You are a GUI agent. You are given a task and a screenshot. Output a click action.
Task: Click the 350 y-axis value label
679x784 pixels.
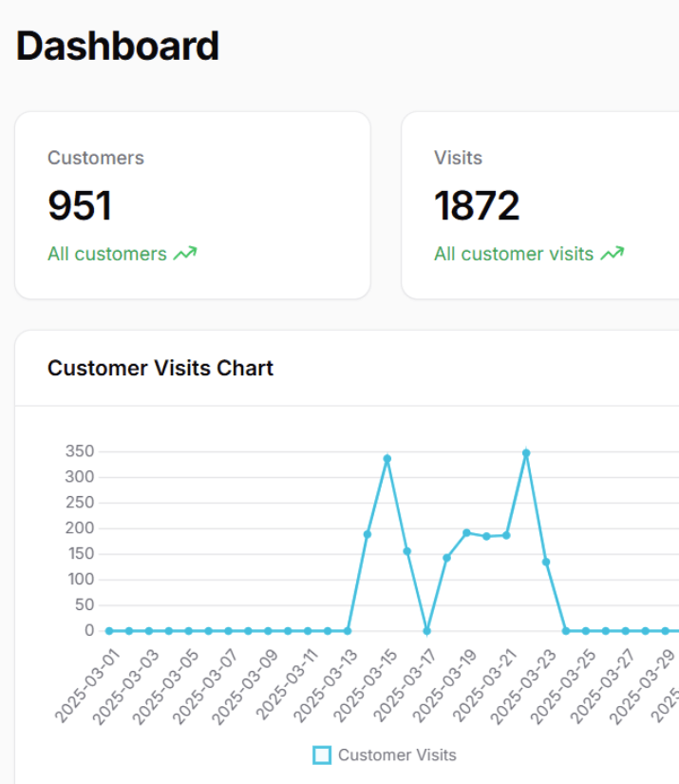click(79, 451)
